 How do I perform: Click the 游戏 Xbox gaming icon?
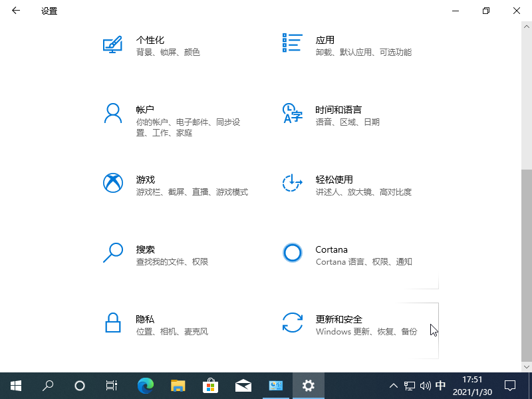tap(113, 183)
